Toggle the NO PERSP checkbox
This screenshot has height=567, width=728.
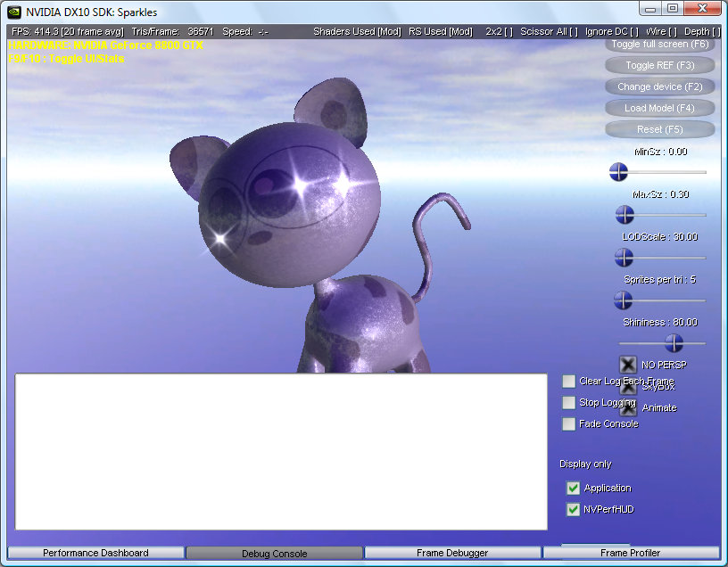628,365
